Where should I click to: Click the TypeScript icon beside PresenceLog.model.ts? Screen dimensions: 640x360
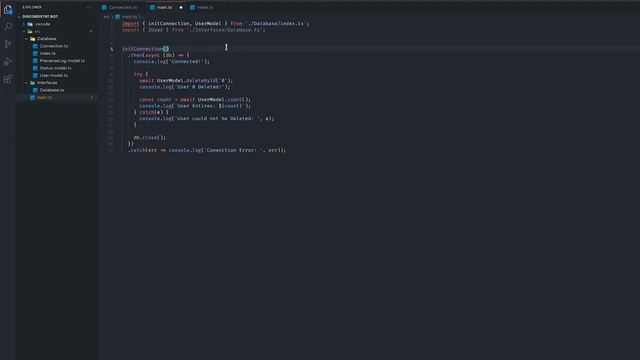[x=36, y=61]
